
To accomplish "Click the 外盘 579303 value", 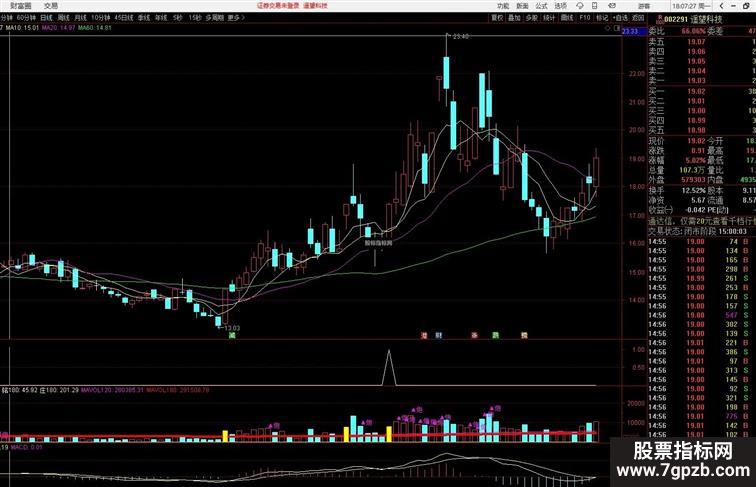I will coord(694,180).
